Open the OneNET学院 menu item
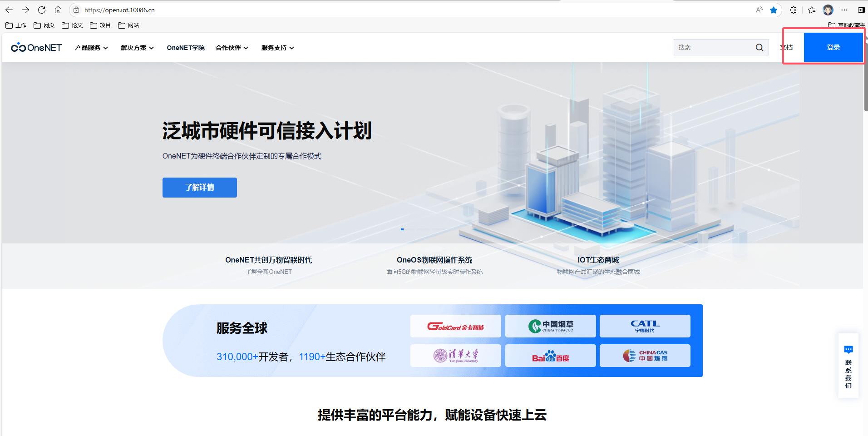Viewport: 868px width, 436px height. (185, 48)
